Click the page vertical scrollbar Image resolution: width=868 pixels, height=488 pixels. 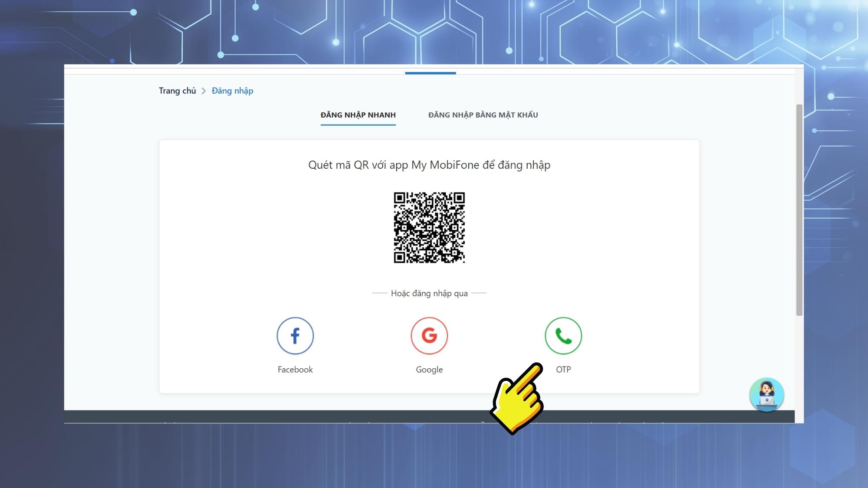pos(799,210)
